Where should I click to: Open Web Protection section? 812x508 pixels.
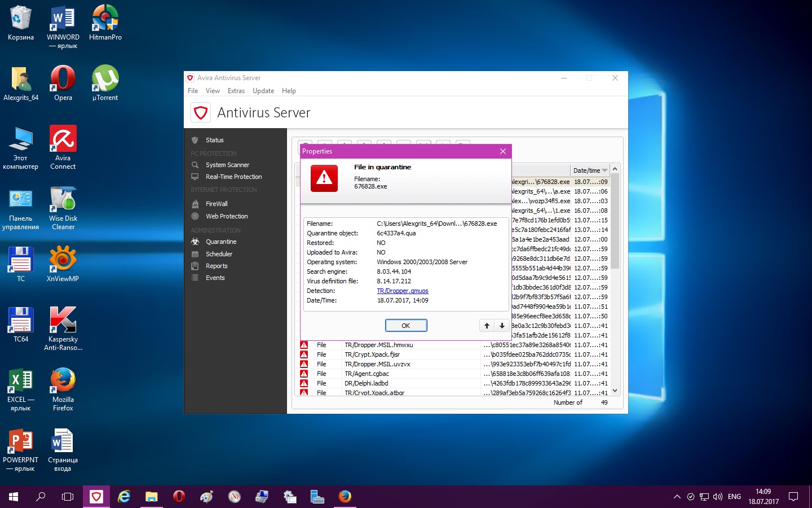227,216
